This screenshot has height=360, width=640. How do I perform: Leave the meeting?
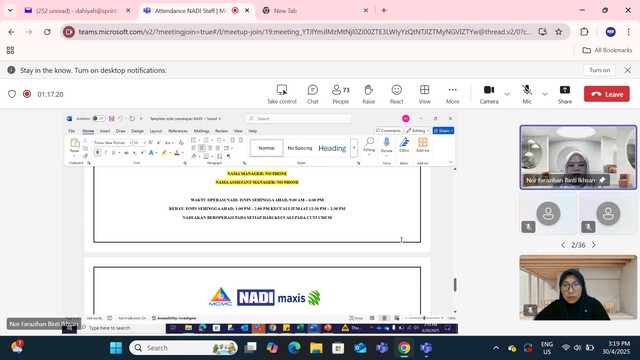click(x=607, y=94)
